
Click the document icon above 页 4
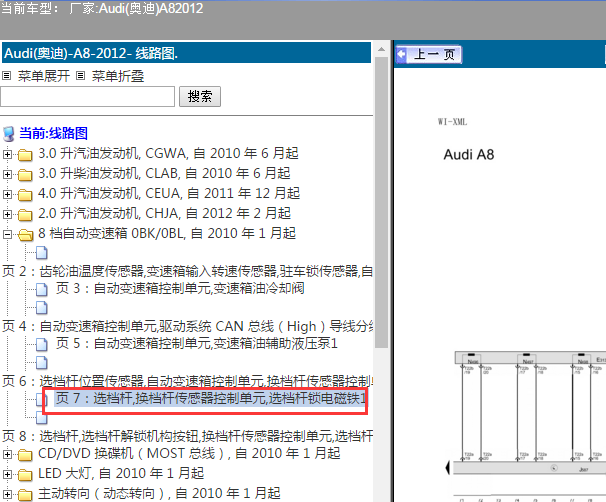tap(42, 308)
